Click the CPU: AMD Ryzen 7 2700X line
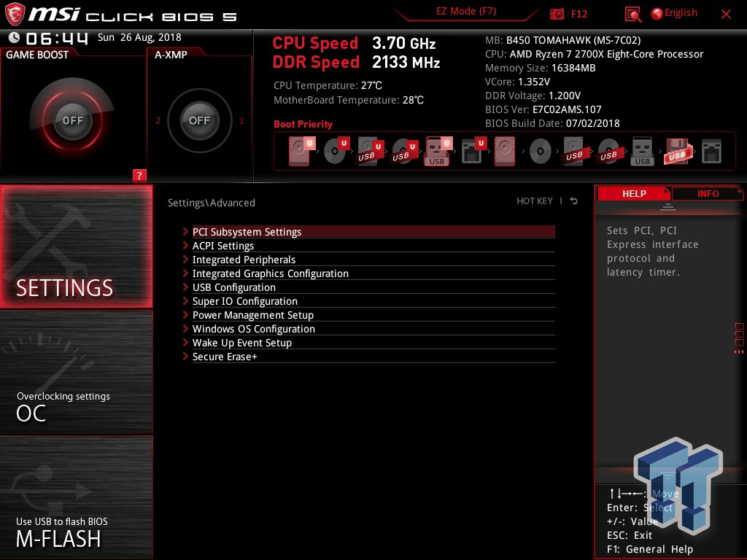 pyautogui.click(x=594, y=54)
